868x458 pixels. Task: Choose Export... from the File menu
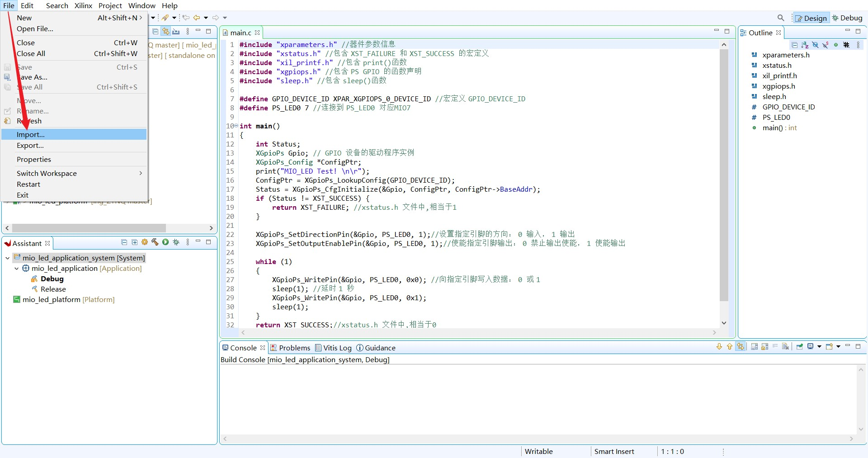tap(74, 145)
